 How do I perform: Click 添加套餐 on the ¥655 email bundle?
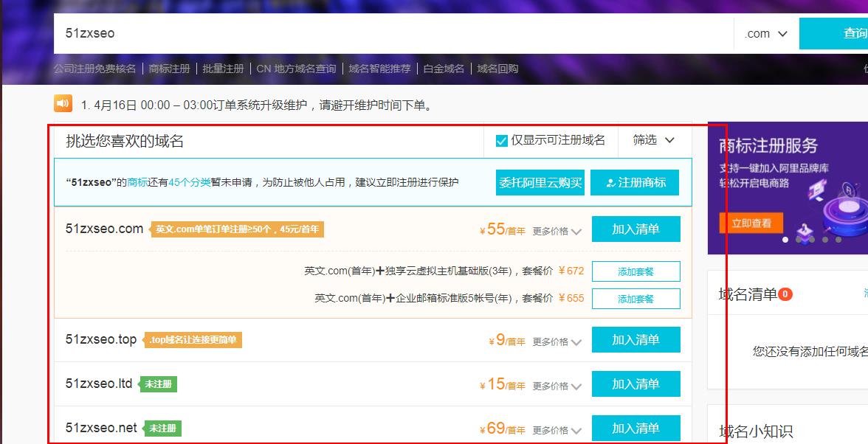pos(636,299)
